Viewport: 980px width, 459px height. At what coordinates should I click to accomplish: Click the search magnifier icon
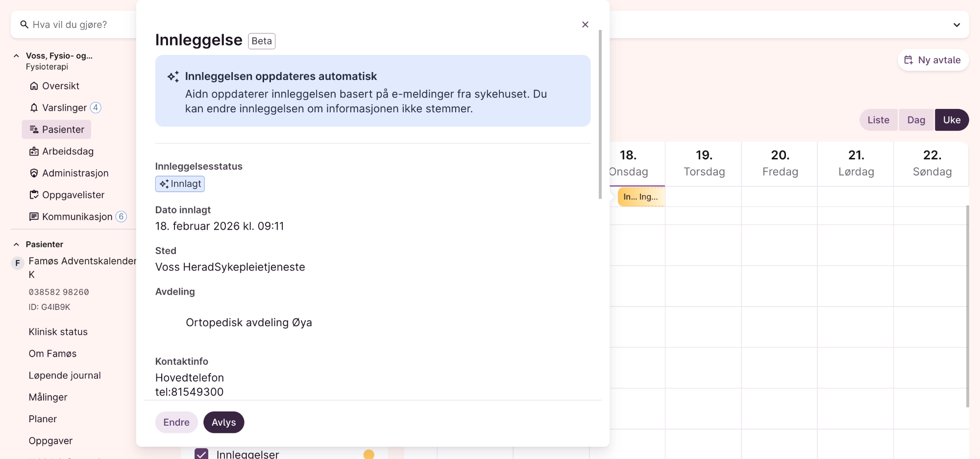(x=24, y=25)
